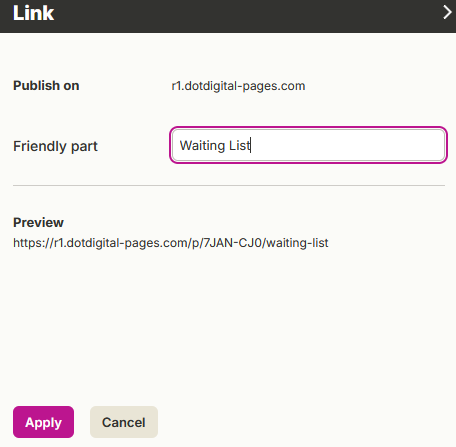
Task: Click the Publish on label
Action: click(46, 86)
